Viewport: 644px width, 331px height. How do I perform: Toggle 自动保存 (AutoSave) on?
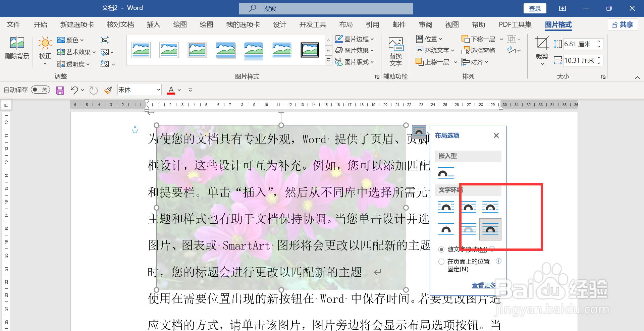pos(40,90)
